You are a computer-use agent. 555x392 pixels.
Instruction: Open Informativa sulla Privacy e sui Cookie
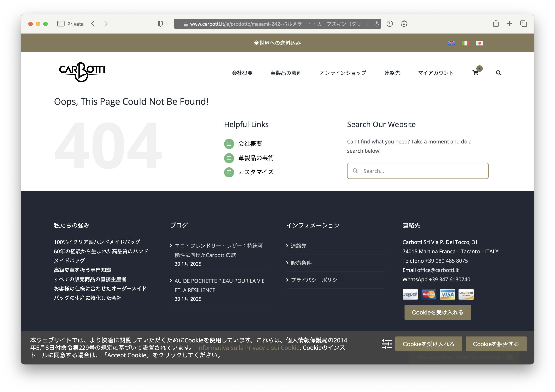tap(248, 347)
